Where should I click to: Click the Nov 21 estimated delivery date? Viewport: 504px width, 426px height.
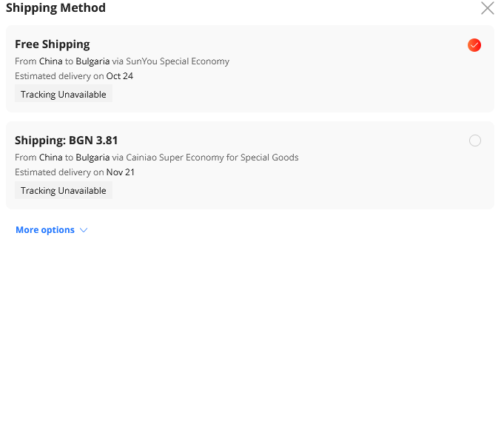click(x=121, y=172)
